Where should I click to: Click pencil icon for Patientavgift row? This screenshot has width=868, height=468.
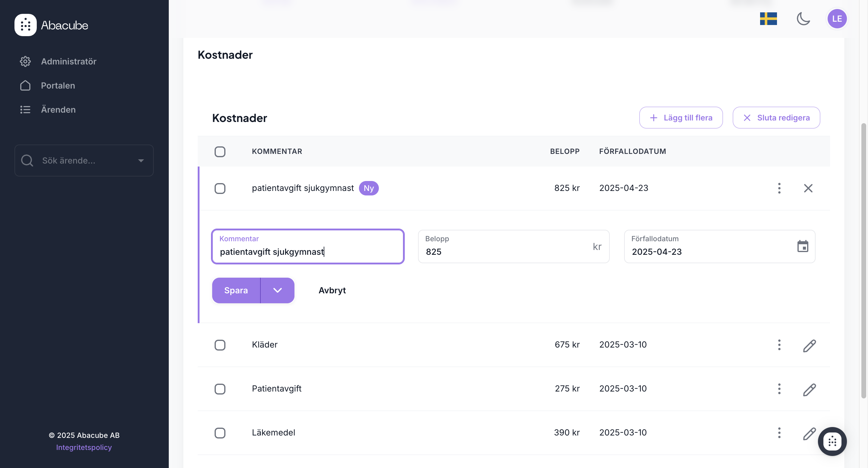809,389
